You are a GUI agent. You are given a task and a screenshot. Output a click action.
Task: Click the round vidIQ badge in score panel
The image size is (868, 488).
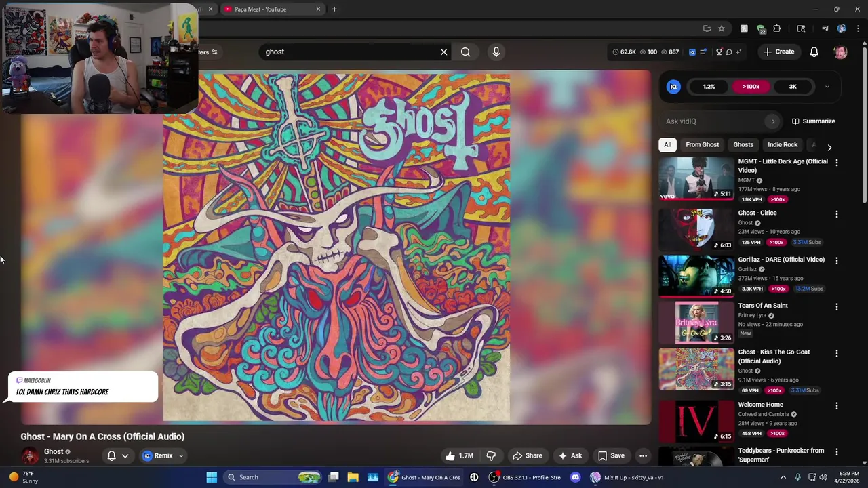674,87
